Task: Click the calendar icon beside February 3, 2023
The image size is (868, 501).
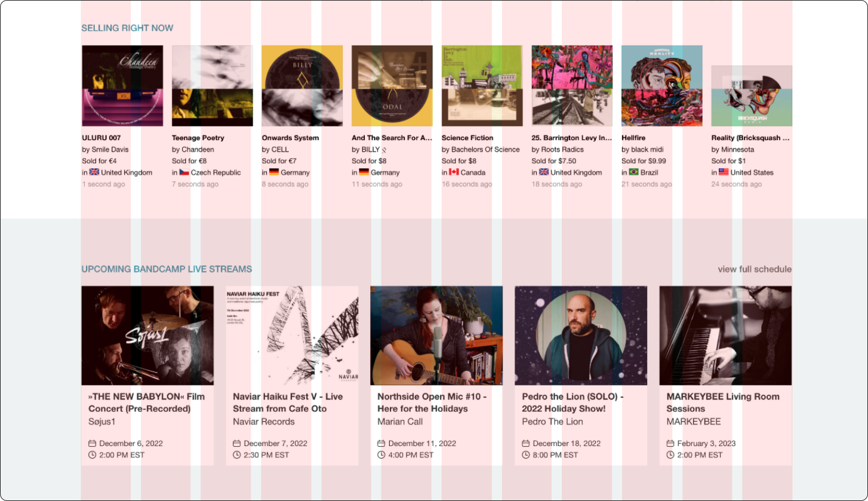Action: point(670,443)
